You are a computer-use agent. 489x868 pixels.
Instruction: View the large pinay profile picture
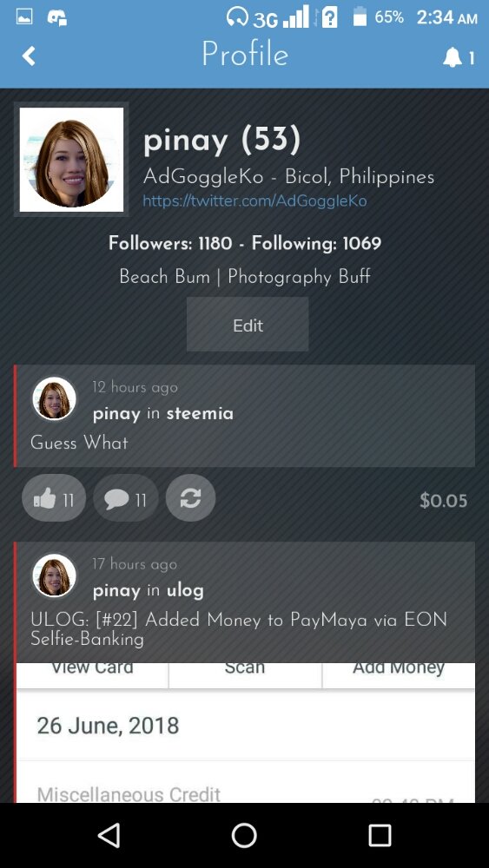pos(71,160)
